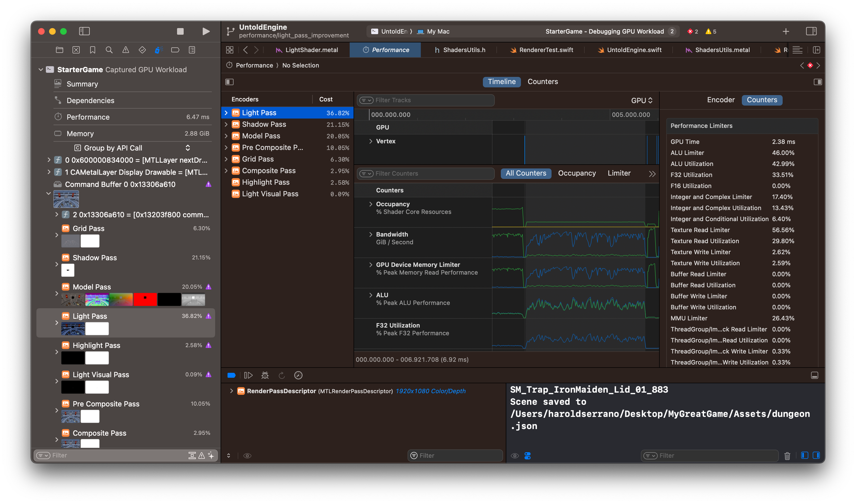Click the yellow warnings count badge

click(711, 32)
